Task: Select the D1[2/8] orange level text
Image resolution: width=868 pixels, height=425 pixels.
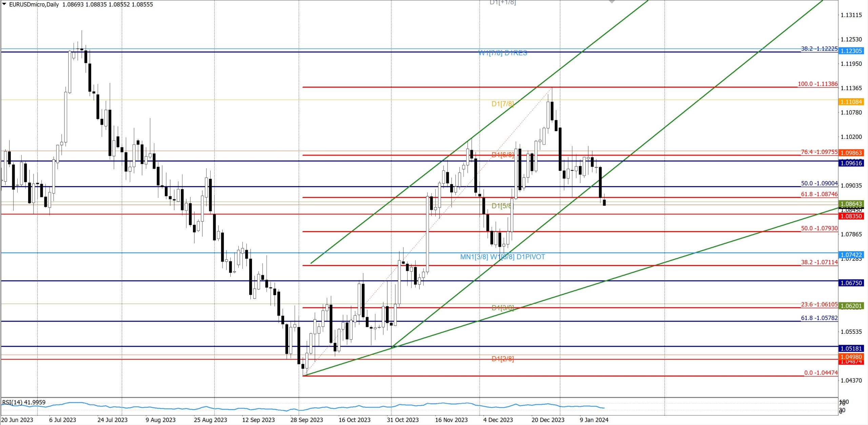Action: [x=502, y=359]
